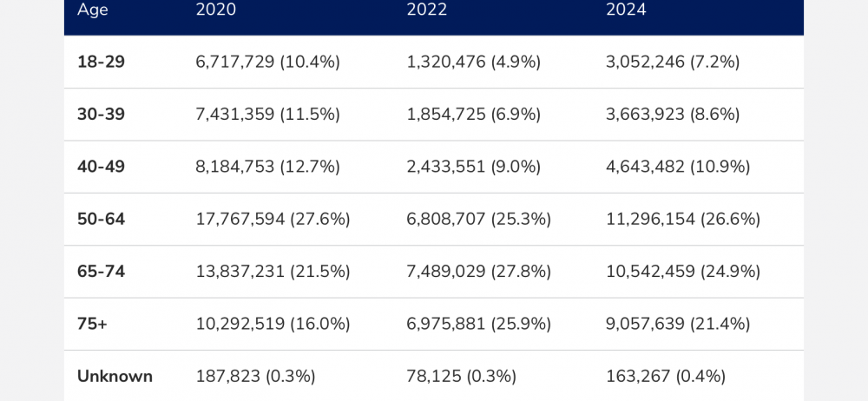
Task: Select the 2024 column header
Action: pos(626,10)
